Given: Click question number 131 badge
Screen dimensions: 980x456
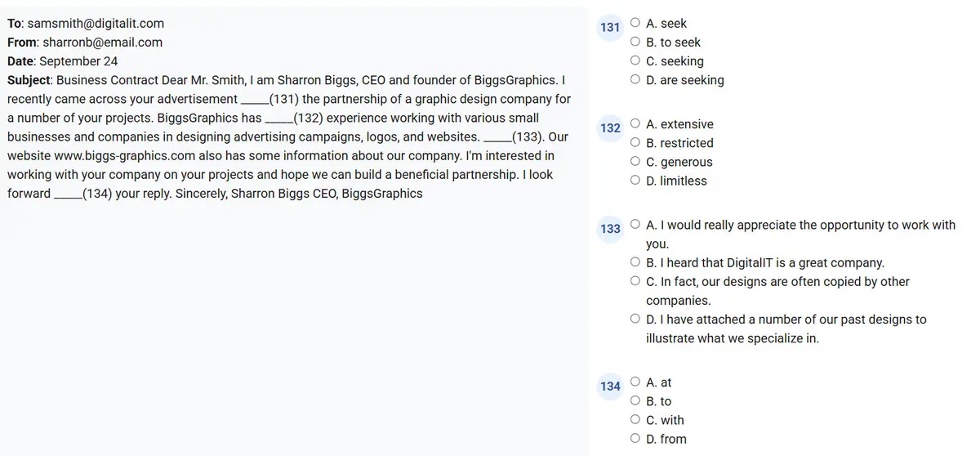Looking at the screenshot, I should (610, 27).
